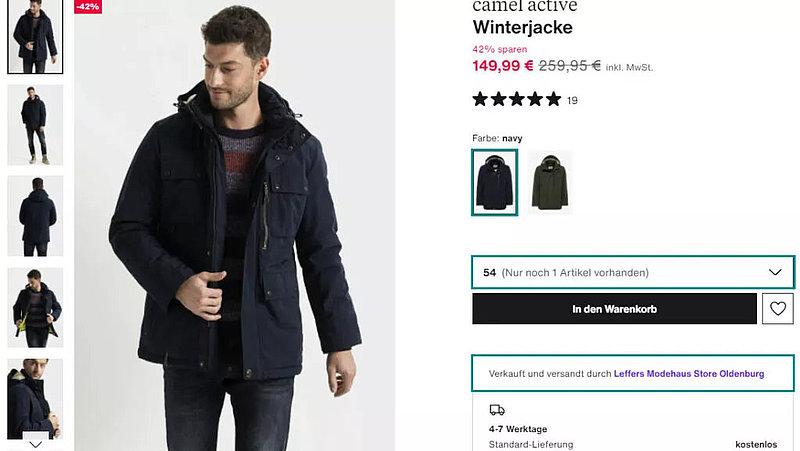
Task: Choose the olive green jacket color
Action: [x=550, y=182]
